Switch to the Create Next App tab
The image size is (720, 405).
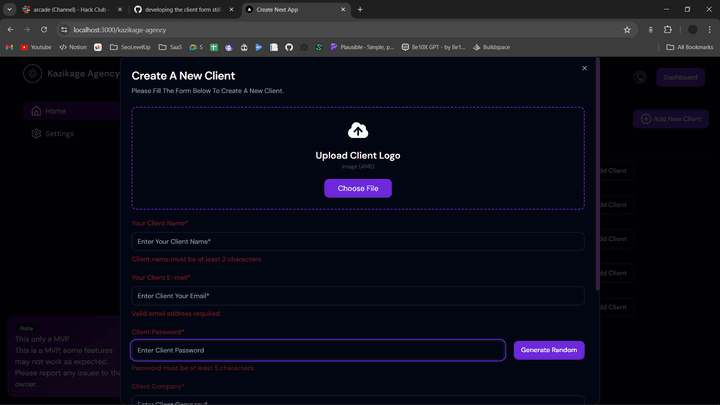pyautogui.click(x=294, y=10)
